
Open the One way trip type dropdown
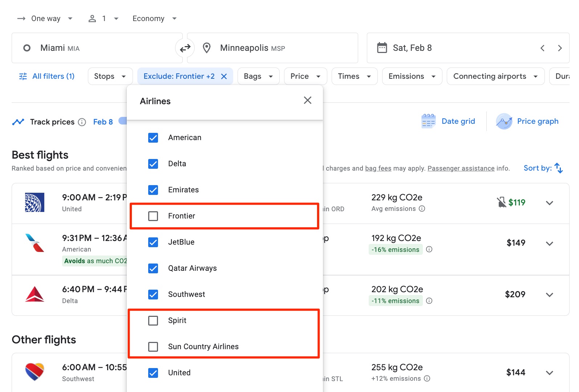tap(45, 19)
